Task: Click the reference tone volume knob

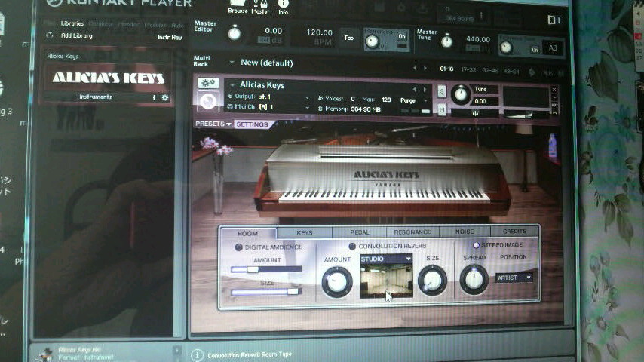Action: 506,48
